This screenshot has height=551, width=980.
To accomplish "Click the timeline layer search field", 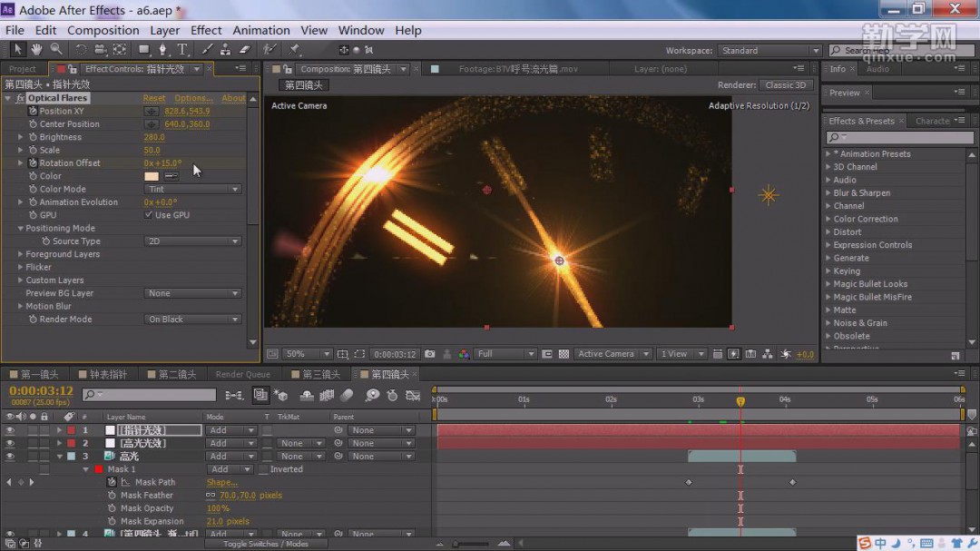I will [150, 395].
